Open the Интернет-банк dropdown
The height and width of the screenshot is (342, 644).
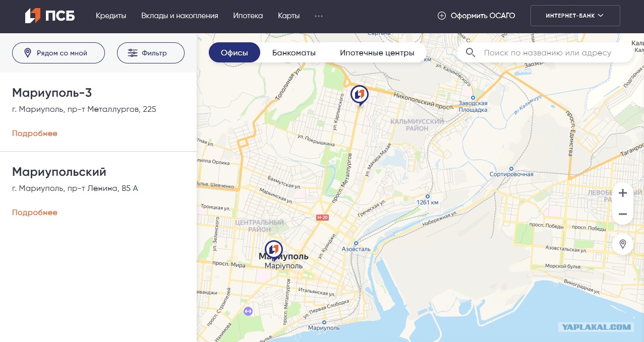pyautogui.click(x=575, y=16)
